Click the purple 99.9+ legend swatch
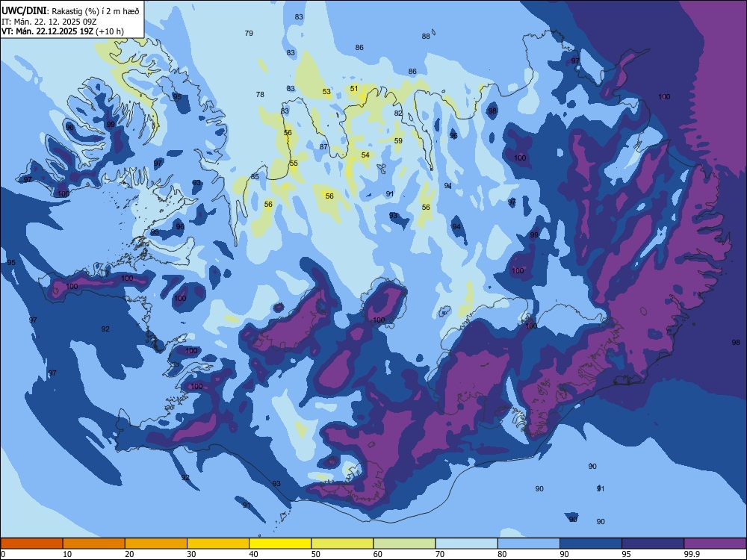The image size is (747, 560). pyautogui.click(x=715, y=544)
